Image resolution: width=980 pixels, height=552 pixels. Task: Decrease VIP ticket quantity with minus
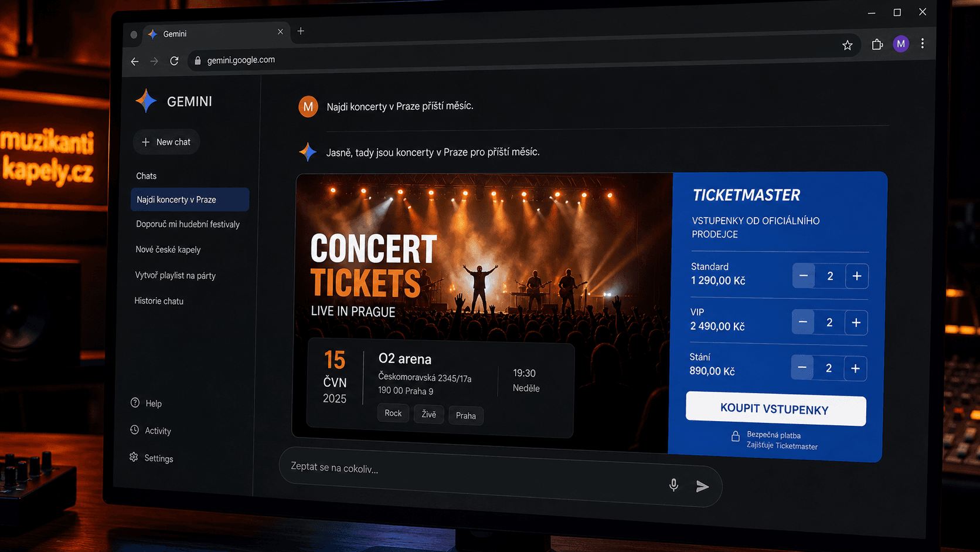(x=803, y=321)
